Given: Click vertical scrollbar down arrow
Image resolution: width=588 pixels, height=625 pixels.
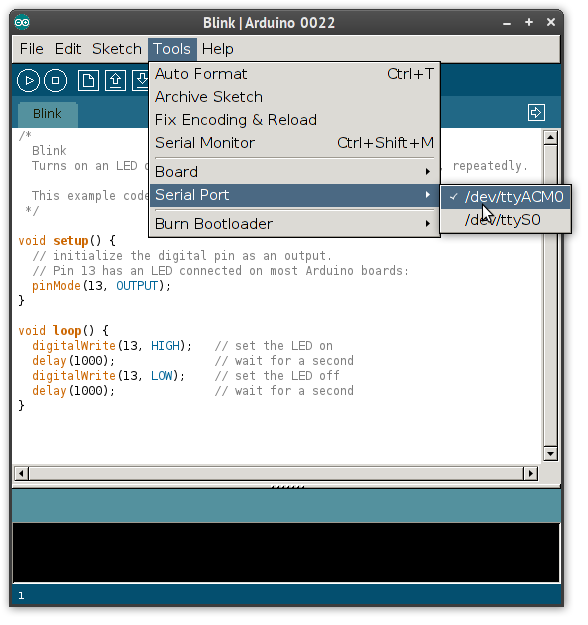Looking at the screenshot, I should [x=551, y=454].
